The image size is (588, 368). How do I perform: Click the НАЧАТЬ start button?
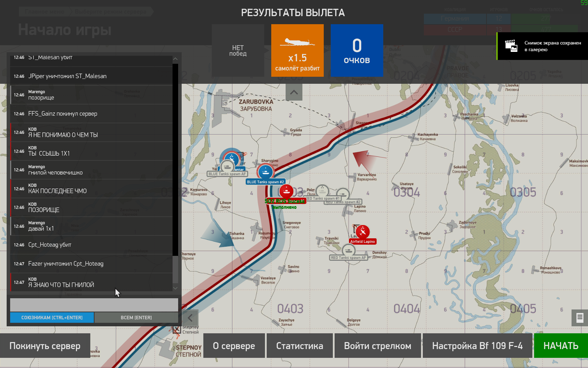pyautogui.click(x=561, y=346)
